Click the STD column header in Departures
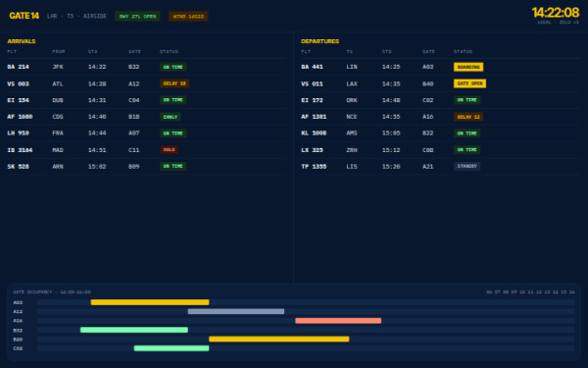The width and height of the screenshot is (588, 368). click(x=387, y=51)
